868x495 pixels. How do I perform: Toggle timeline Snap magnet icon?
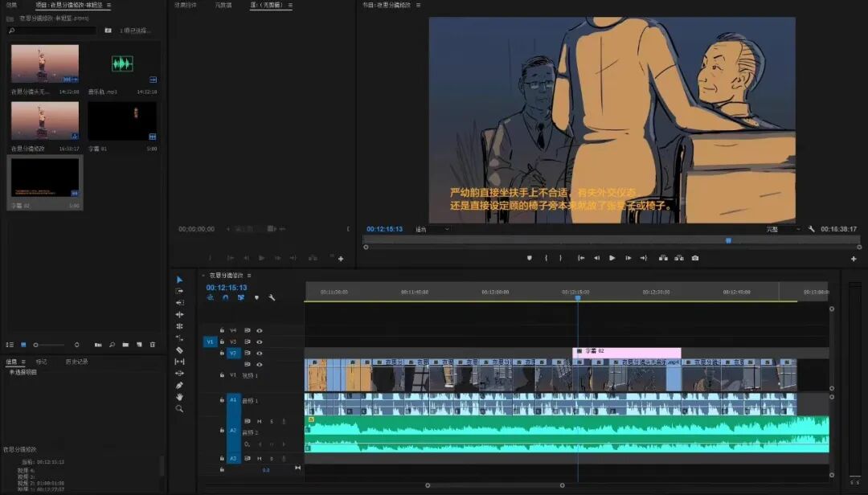tap(225, 297)
